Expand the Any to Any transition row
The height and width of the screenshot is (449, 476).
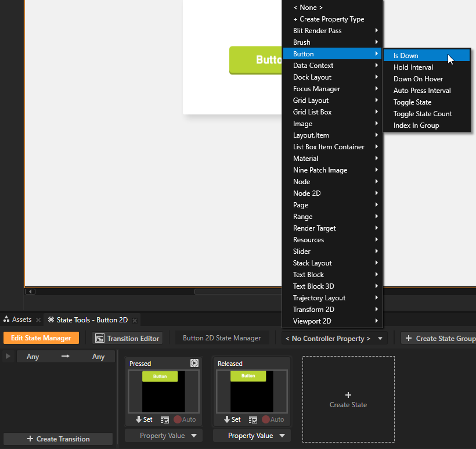[x=8, y=356]
